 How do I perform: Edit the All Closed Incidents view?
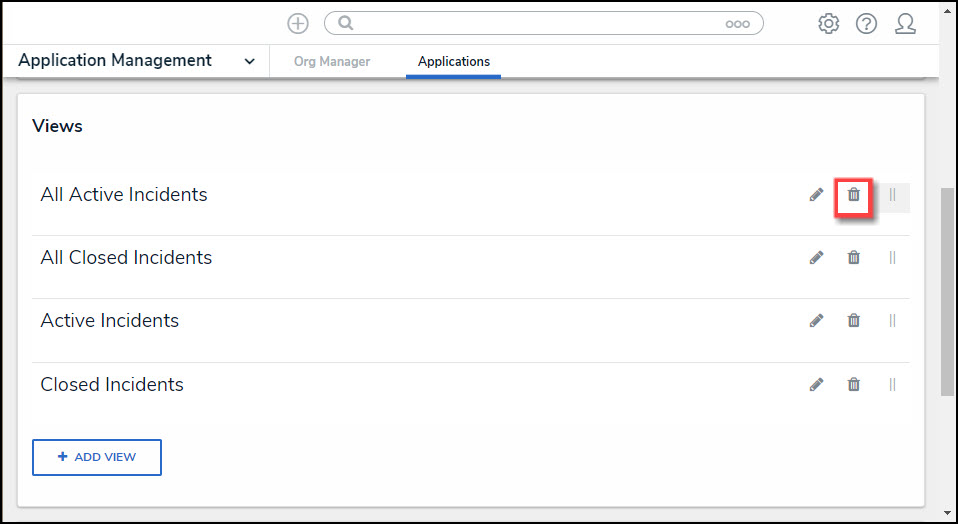pyautogui.click(x=817, y=258)
